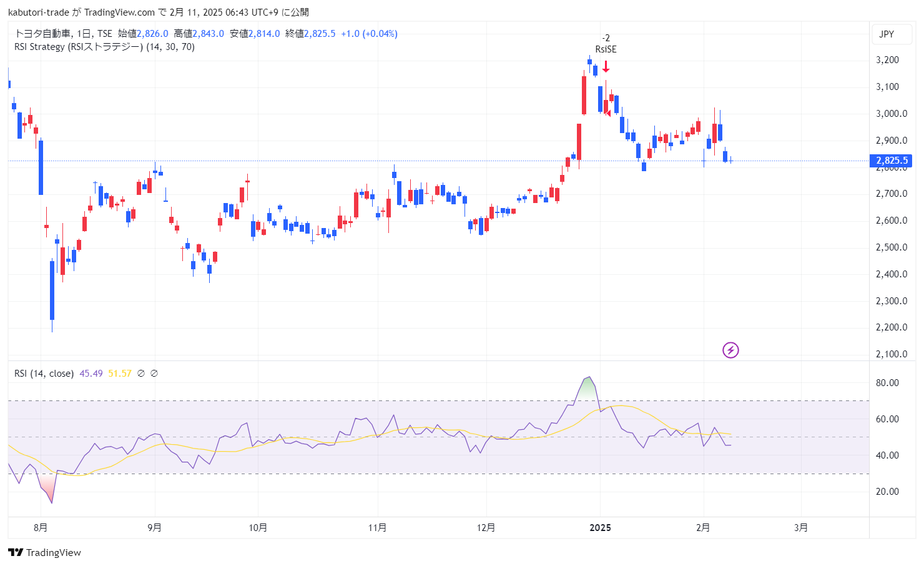Click the -2 trade size label above RsiSE
The image size is (924, 566).
tap(606, 38)
